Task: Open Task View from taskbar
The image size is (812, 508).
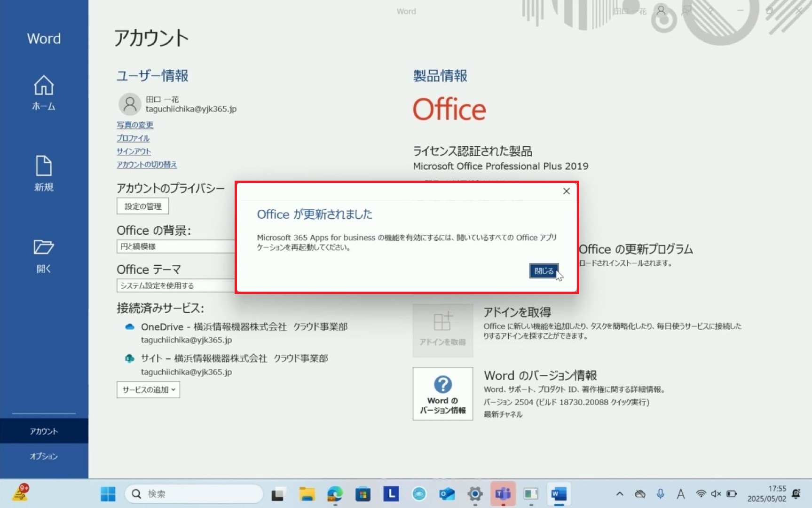Action: pos(278,494)
